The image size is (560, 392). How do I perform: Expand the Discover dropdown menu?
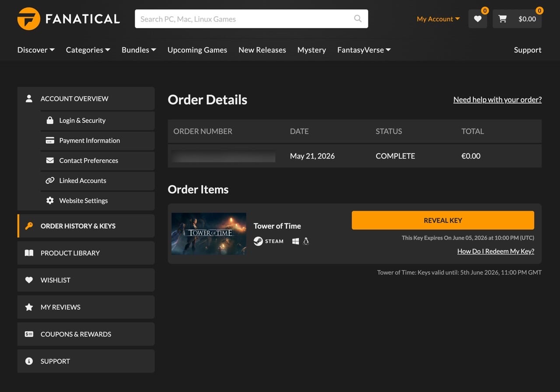pyautogui.click(x=36, y=50)
